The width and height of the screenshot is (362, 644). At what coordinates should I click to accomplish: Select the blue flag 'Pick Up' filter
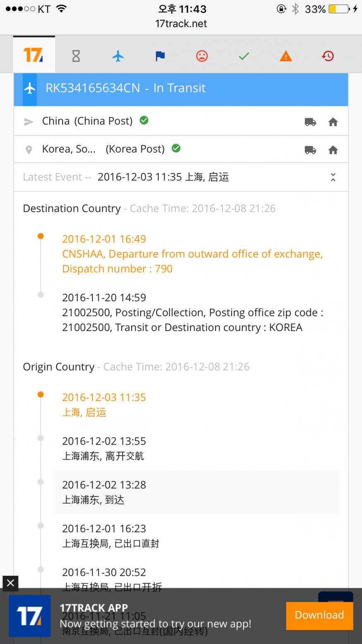coord(160,56)
